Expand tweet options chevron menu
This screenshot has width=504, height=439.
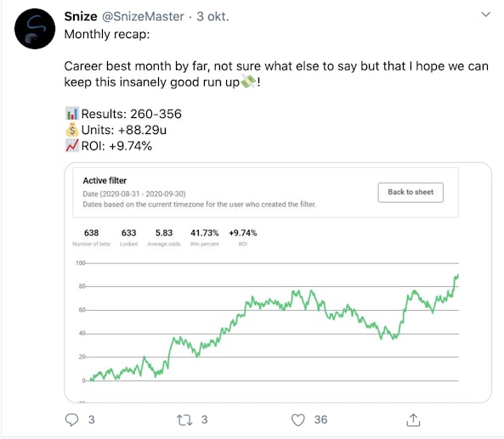point(485,14)
